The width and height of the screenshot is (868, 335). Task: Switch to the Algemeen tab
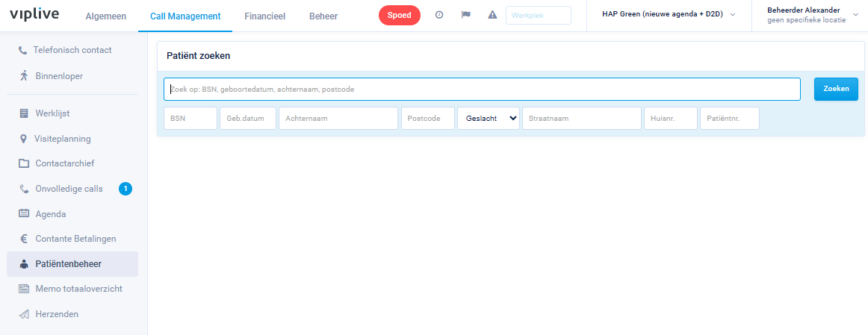(106, 16)
